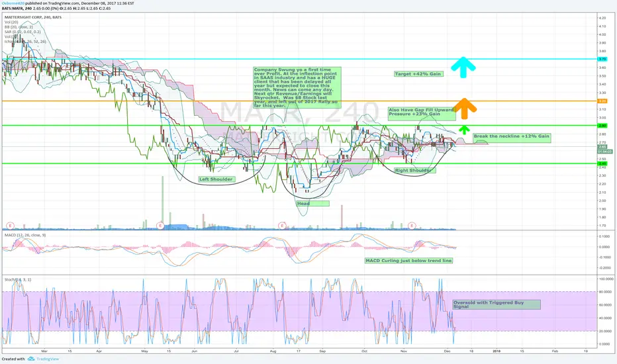Select the orange 3.20 price label
Screen dimensions: 617x364
[602, 101]
